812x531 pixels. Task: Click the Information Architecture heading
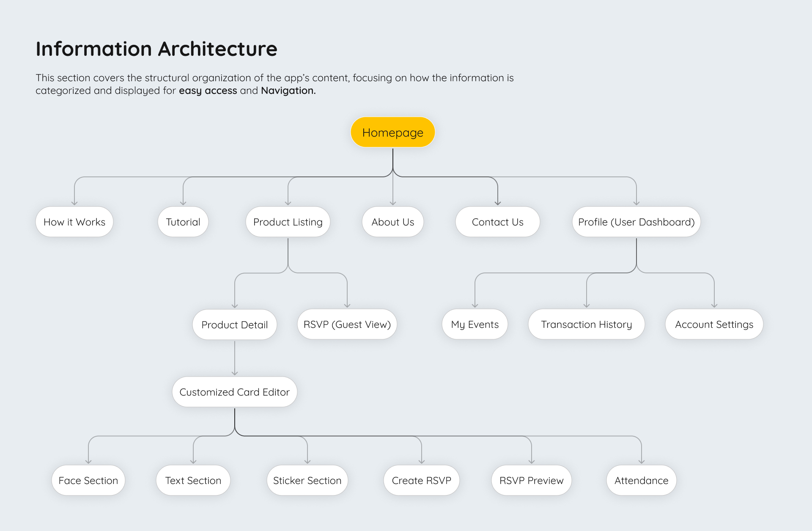click(x=156, y=49)
